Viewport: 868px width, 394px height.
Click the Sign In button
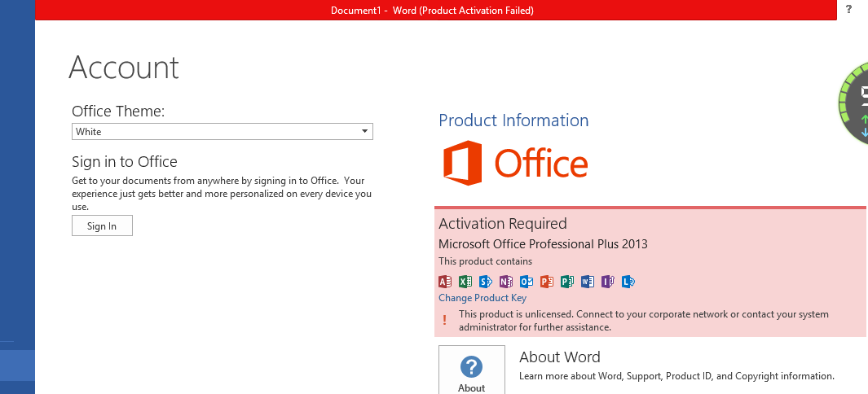point(102,225)
